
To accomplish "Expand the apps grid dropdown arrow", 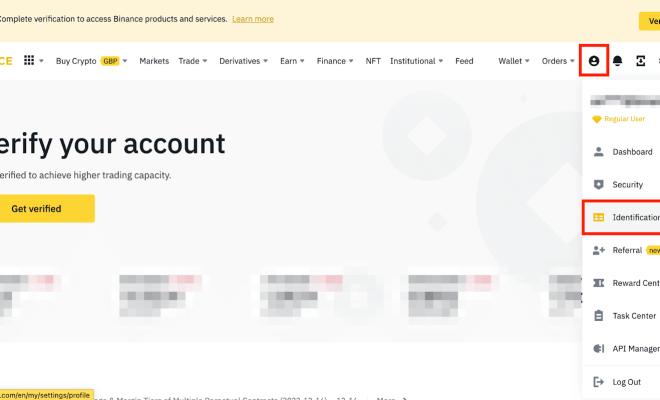I will click(x=41, y=61).
